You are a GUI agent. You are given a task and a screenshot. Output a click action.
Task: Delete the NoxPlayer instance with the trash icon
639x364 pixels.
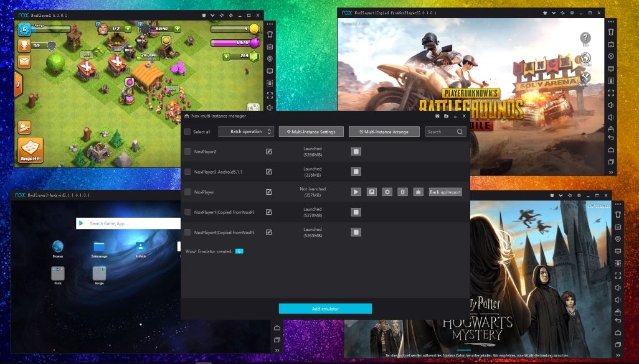coord(402,192)
